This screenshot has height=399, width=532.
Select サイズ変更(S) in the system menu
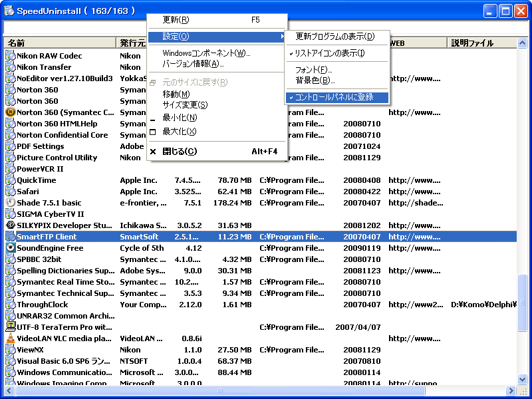(217, 104)
